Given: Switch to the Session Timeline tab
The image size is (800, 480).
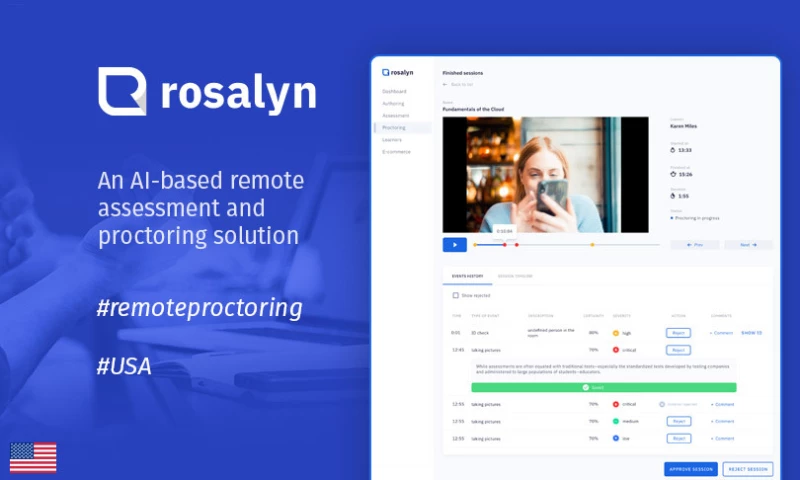Looking at the screenshot, I should pyautogui.click(x=515, y=276).
